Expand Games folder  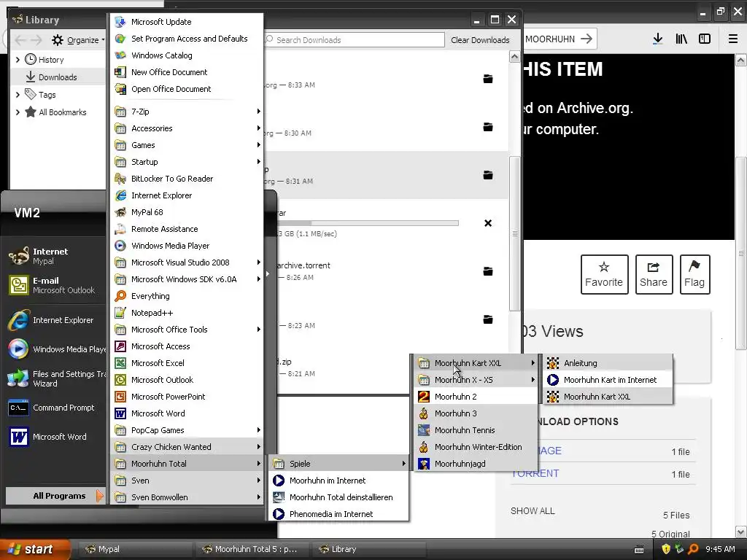[x=187, y=145]
